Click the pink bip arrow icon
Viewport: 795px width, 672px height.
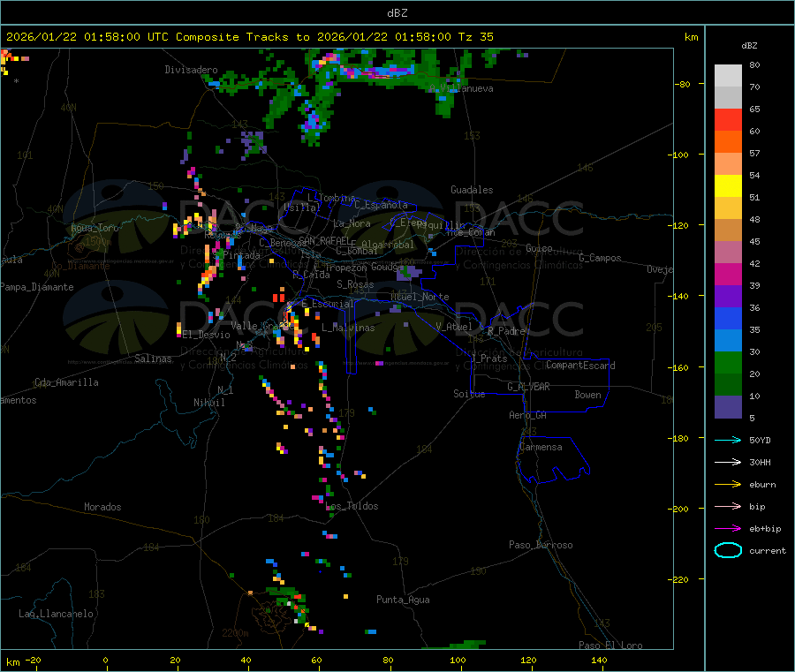pyautogui.click(x=728, y=506)
